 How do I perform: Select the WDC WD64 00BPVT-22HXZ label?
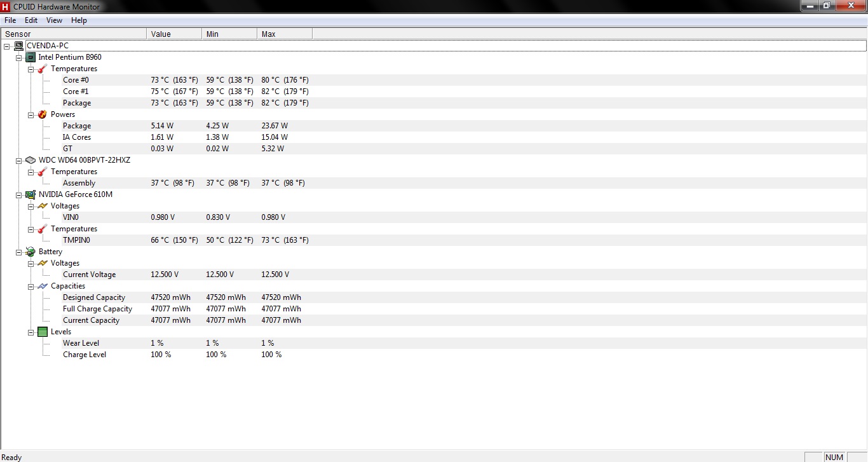(x=85, y=160)
